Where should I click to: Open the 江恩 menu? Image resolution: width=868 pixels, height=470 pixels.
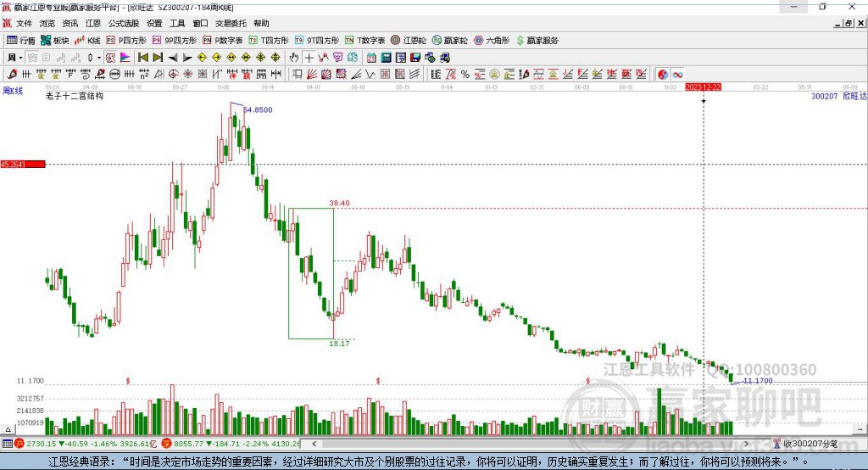pyautogui.click(x=93, y=23)
